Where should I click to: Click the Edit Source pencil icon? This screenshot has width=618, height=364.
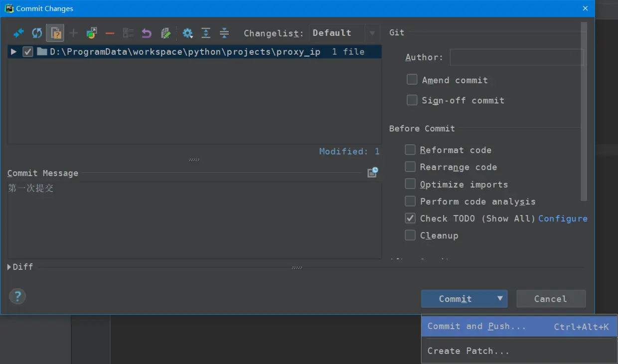coord(165,33)
